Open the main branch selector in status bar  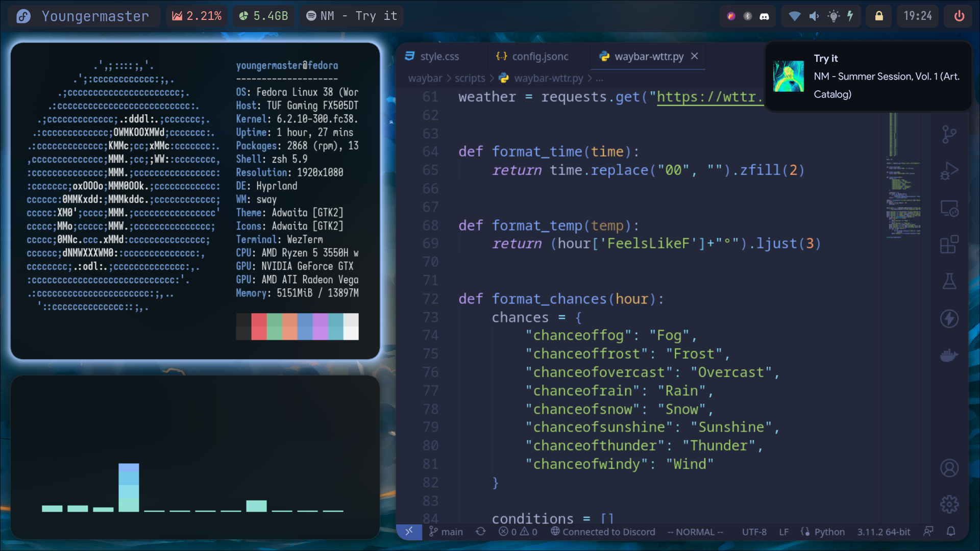coord(446,532)
